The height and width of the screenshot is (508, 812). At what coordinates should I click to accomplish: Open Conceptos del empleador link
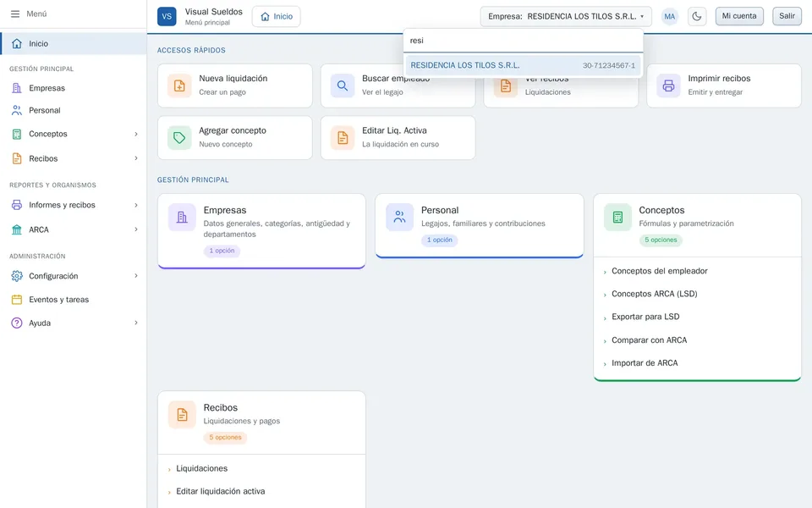pos(659,271)
